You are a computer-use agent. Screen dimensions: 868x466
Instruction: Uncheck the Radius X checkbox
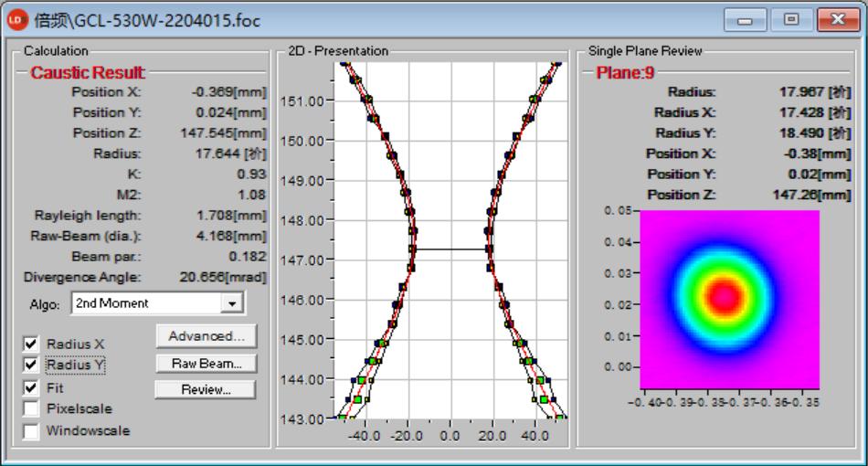click(32, 344)
